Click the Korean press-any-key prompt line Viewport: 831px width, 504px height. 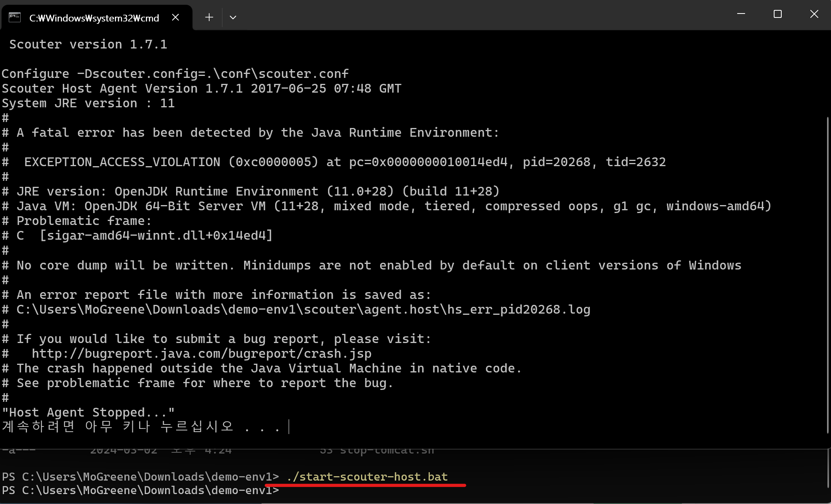coord(141,426)
